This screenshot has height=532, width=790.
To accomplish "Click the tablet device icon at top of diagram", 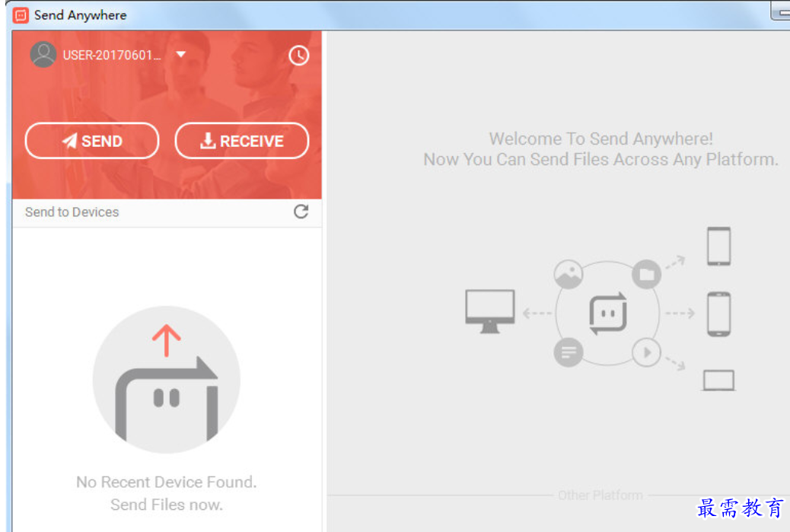I will click(719, 247).
